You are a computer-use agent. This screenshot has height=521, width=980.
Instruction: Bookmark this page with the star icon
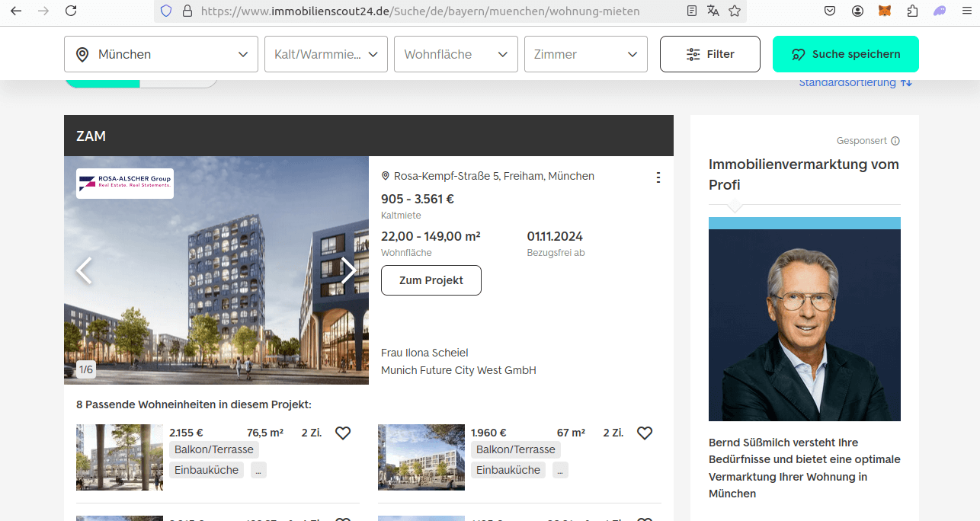click(735, 11)
